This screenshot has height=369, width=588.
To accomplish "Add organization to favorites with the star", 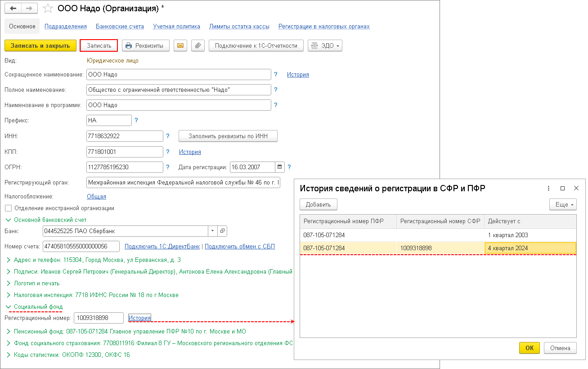I will tap(47, 9).
